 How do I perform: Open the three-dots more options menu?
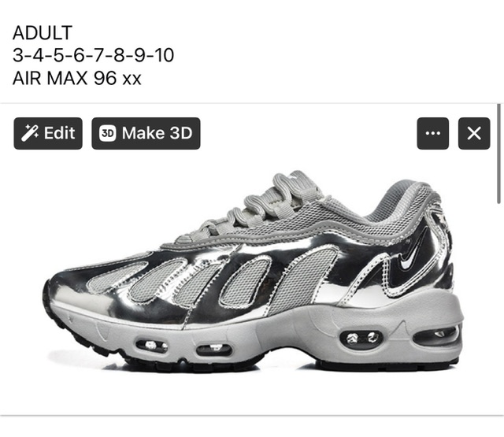(432, 133)
